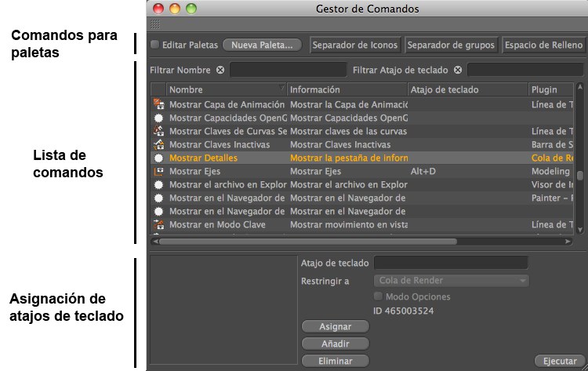
Task: Click the Asignar button
Action: tap(335, 326)
